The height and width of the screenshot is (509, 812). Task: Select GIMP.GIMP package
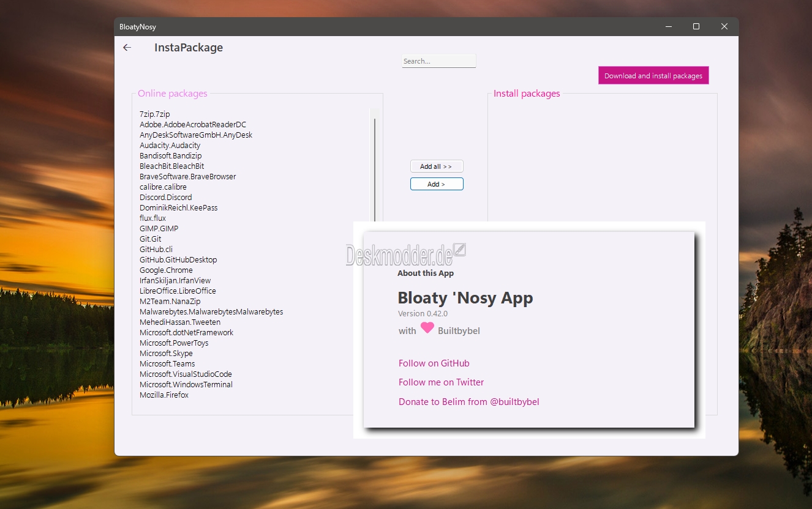point(159,229)
